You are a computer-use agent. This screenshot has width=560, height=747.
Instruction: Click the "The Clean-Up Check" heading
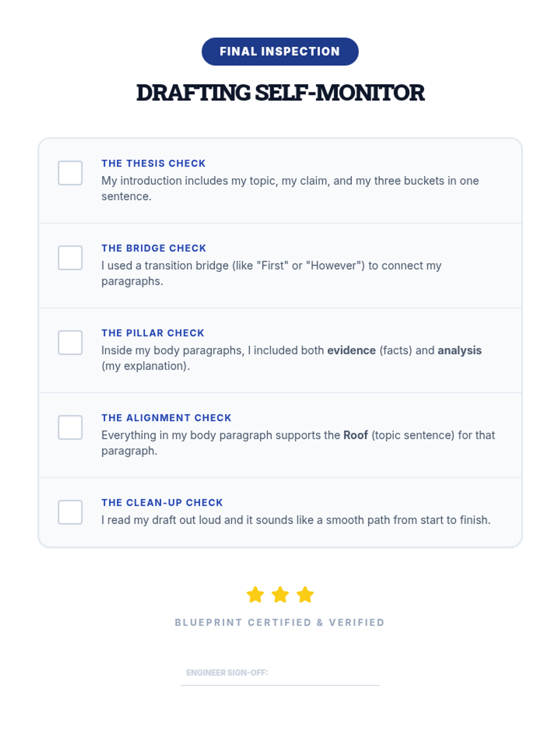point(162,503)
